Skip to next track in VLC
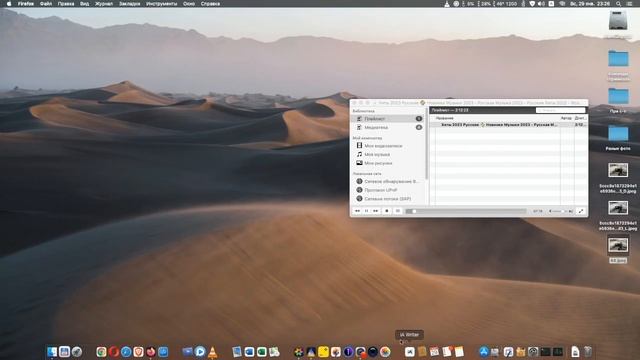This screenshot has width=640, height=360. point(376,211)
